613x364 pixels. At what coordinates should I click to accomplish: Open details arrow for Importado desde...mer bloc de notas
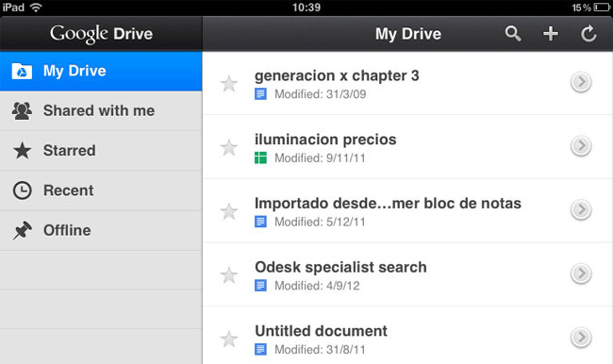click(x=581, y=210)
